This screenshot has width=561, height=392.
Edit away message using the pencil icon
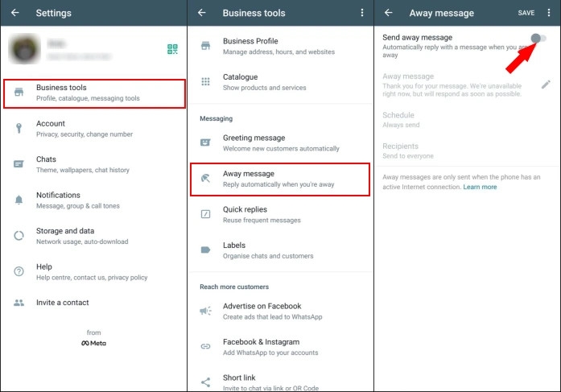pos(546,85)
